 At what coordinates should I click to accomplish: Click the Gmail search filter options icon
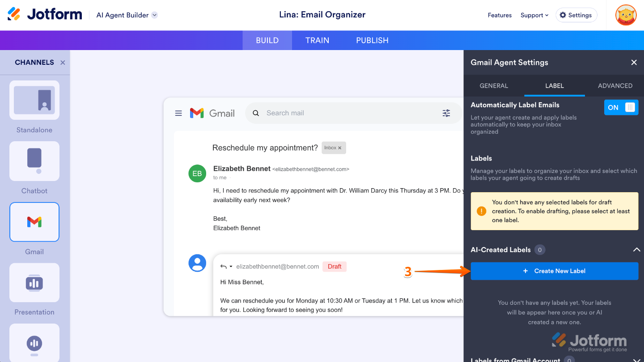pos(446,113)
